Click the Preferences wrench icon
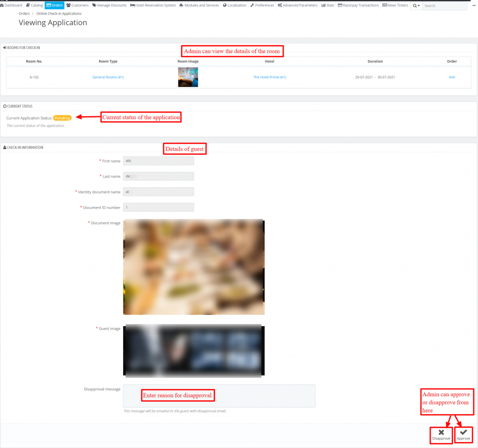The height and width of the screenshot is (448, 478). [x=252, y=5]
